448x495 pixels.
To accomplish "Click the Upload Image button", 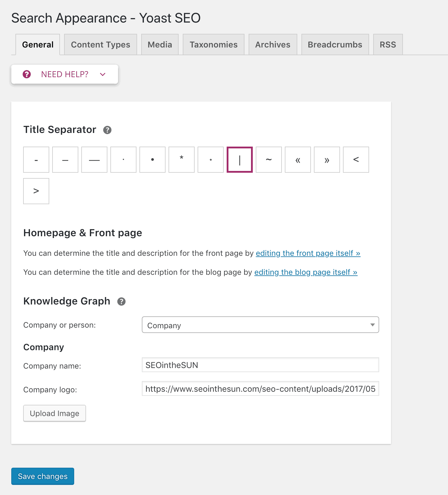I will tap(55, 413).
